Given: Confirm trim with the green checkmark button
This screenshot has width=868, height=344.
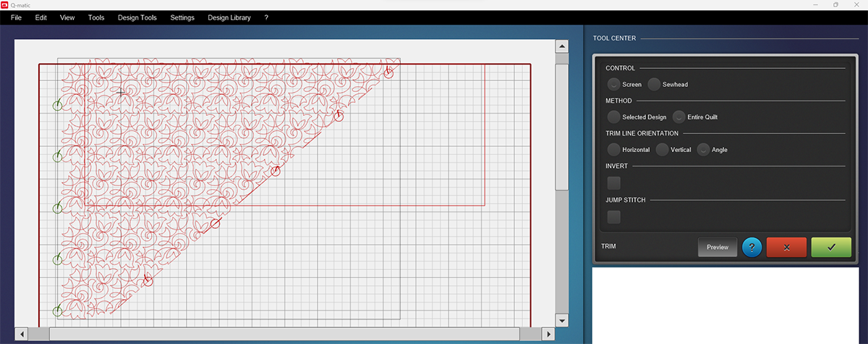Looking at the screenshot, I should point(831,247).
